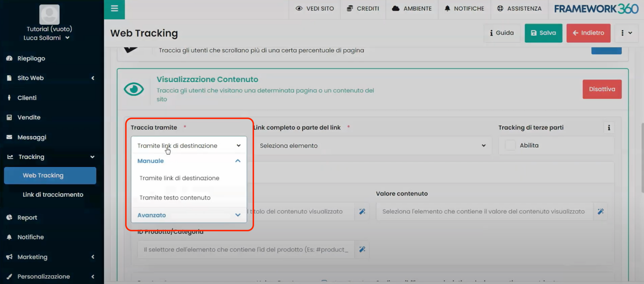
Task: Click the page vertical scrollbar
Action: coord(642,158)
